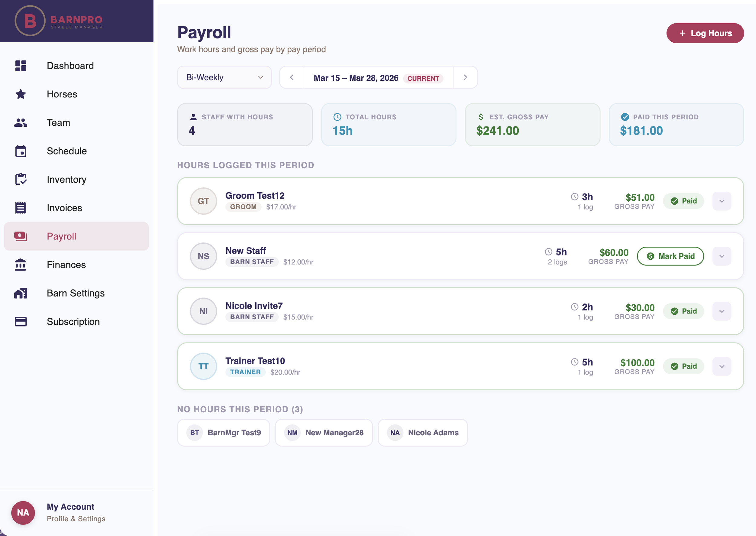Select the Horses star icon in sidebar

(20, 94)
